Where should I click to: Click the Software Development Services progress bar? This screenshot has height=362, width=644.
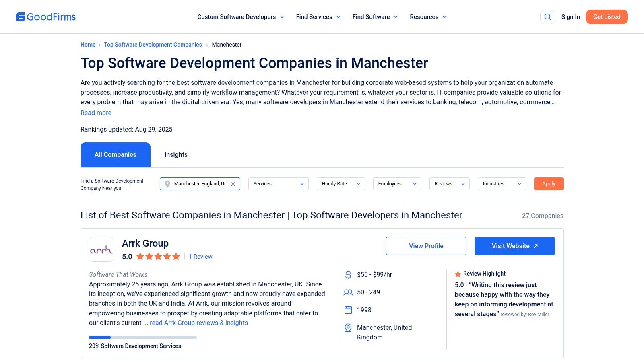point(143,337)
